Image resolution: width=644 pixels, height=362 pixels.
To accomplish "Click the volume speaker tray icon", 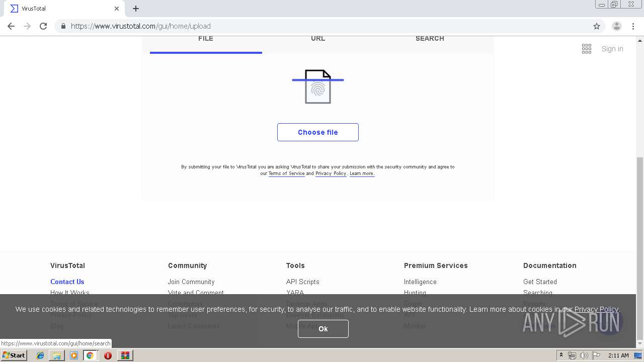I will point(584,355).
